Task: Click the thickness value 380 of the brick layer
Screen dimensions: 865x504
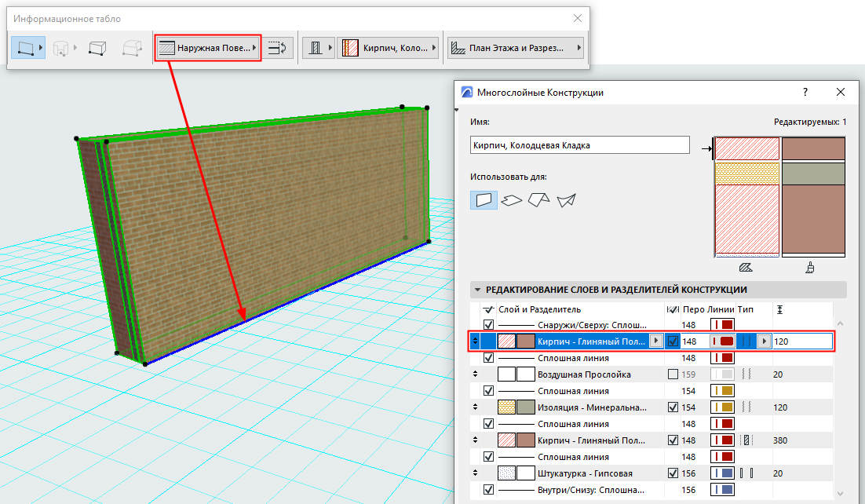Action: tap(780, 440)
